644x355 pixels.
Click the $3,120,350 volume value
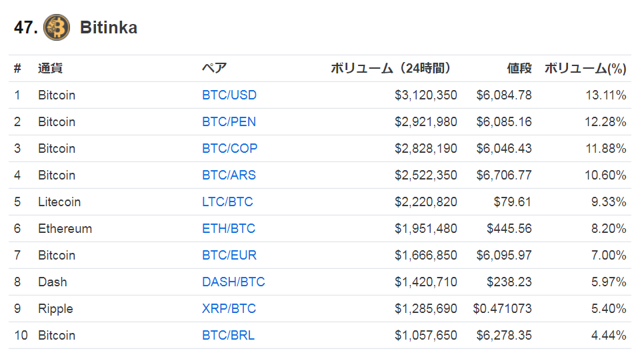pyautogui.click(x=426, y=95)
